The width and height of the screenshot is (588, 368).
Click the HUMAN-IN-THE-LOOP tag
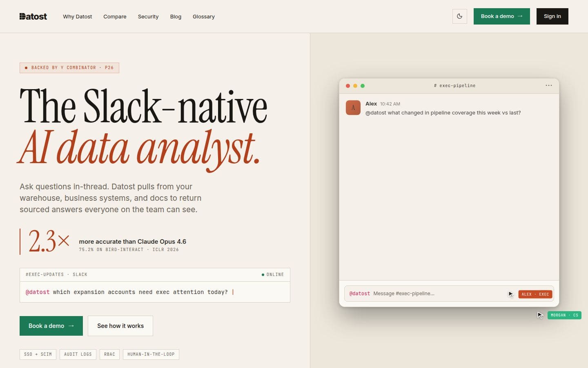[151, 355]
